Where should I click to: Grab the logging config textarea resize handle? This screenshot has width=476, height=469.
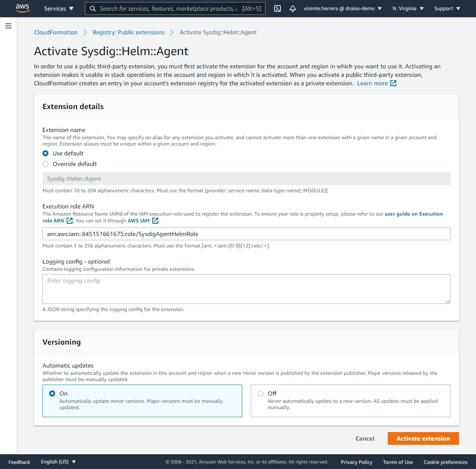tap(448, 301)
